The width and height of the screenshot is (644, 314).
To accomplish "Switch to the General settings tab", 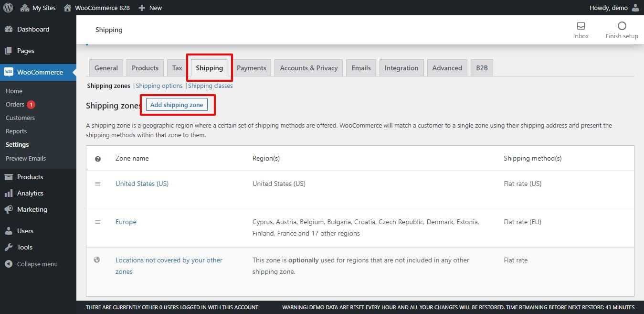I will tap(106, 68).
